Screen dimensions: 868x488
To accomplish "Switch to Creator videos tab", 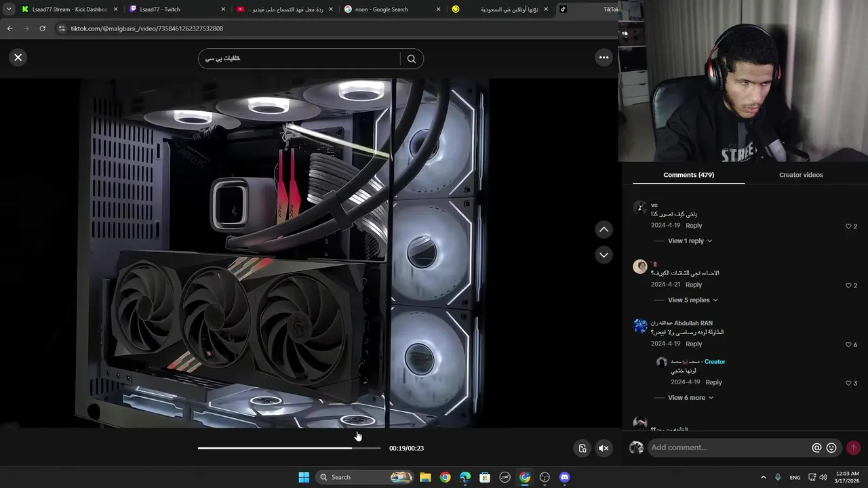I will click(801, 175).
